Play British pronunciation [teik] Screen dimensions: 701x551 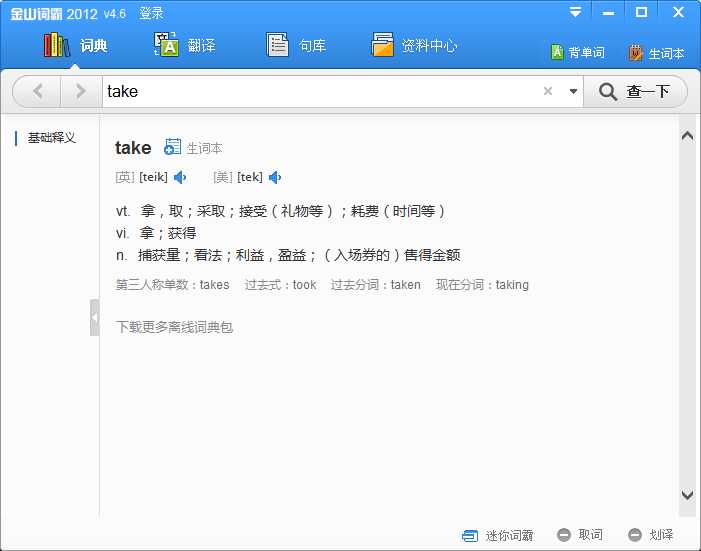[180, 178]
